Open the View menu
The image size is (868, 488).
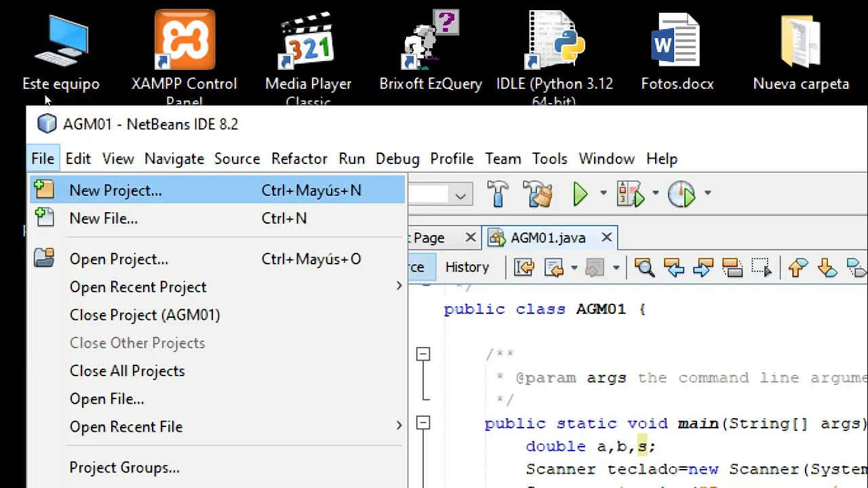point(118,159)
